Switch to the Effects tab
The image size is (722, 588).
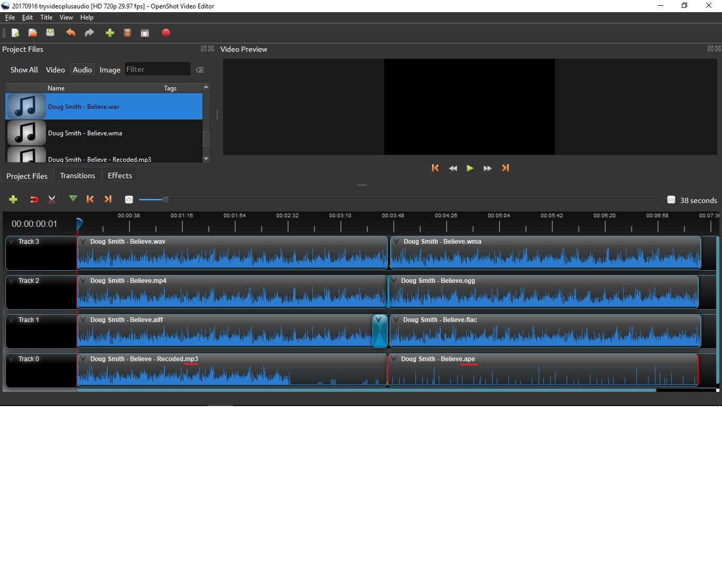(x=119, y=175)
